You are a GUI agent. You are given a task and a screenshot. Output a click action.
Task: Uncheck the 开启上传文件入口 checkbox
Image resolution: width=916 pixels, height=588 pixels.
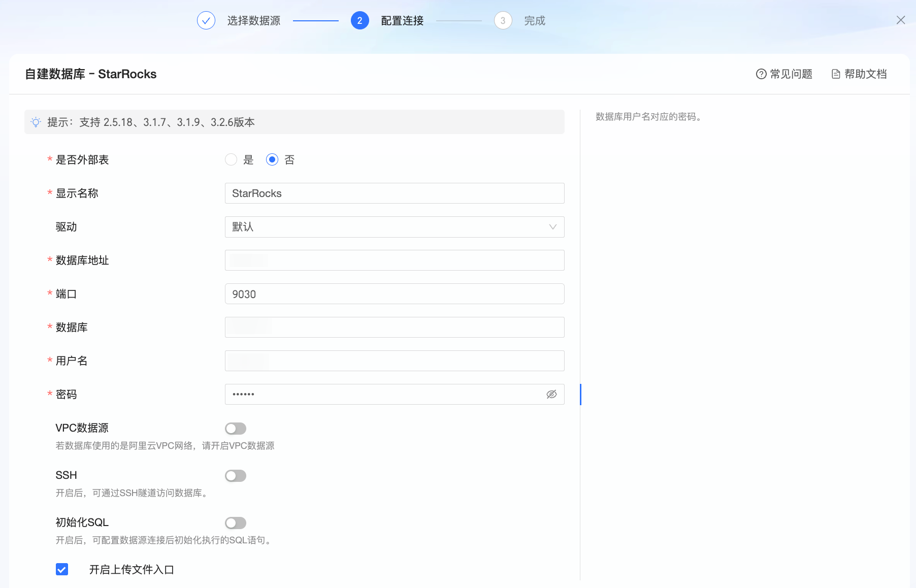coord(62,569)
